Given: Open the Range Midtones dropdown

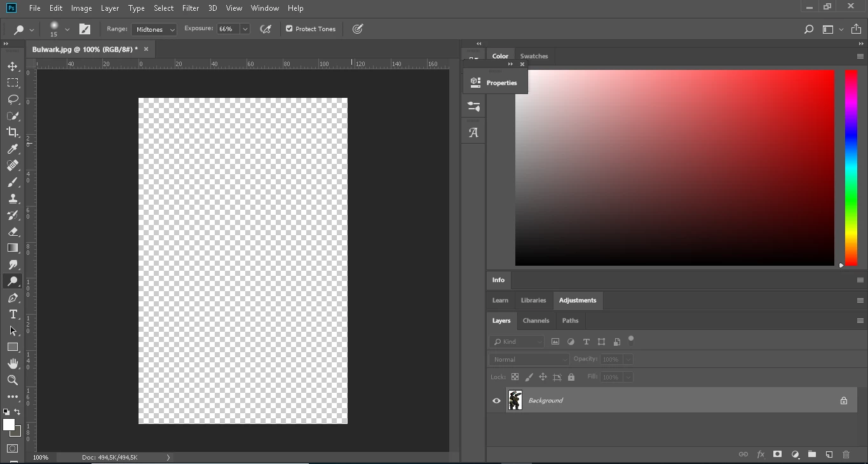Looking at the screenshot, I should [x=154, y=29].
